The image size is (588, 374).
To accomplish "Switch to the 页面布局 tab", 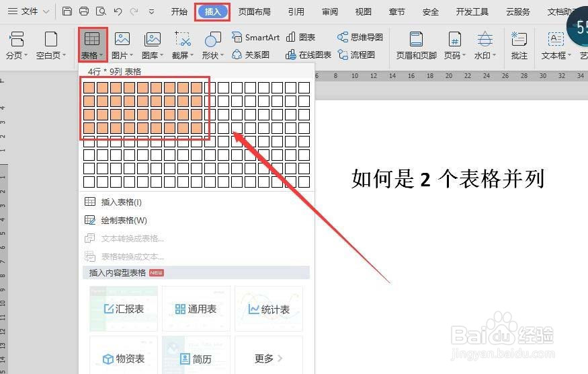I will (254, 11).
